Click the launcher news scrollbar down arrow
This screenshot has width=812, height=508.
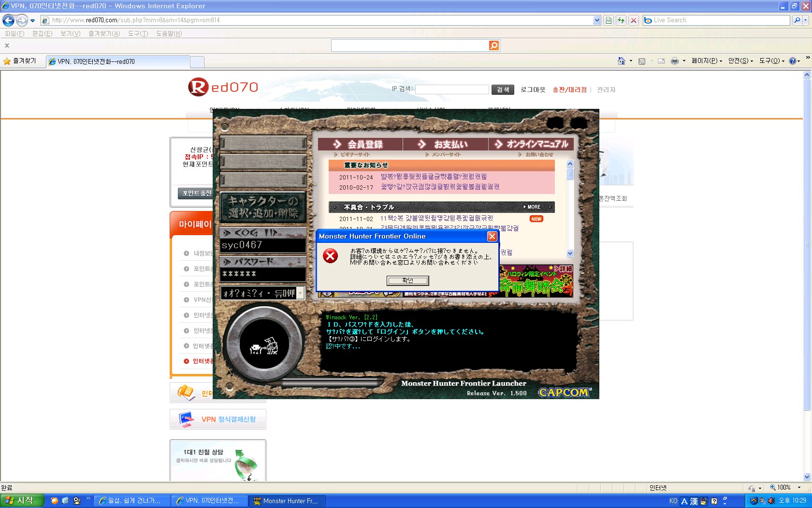(570, 253)
